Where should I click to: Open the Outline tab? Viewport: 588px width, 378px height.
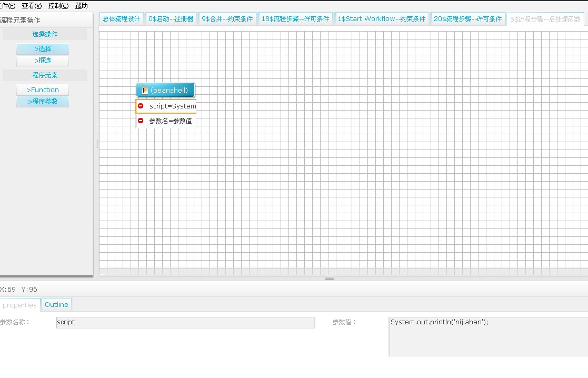pos(57,304)
